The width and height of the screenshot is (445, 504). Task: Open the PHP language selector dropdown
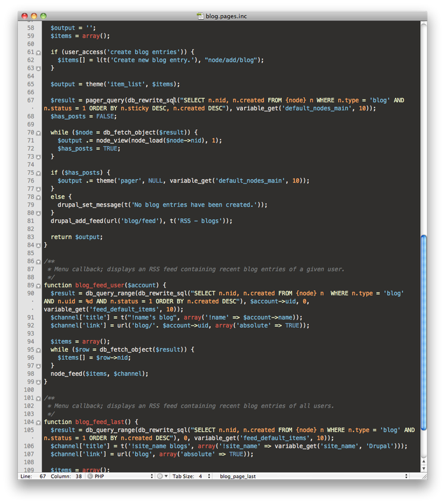point(121,476)
